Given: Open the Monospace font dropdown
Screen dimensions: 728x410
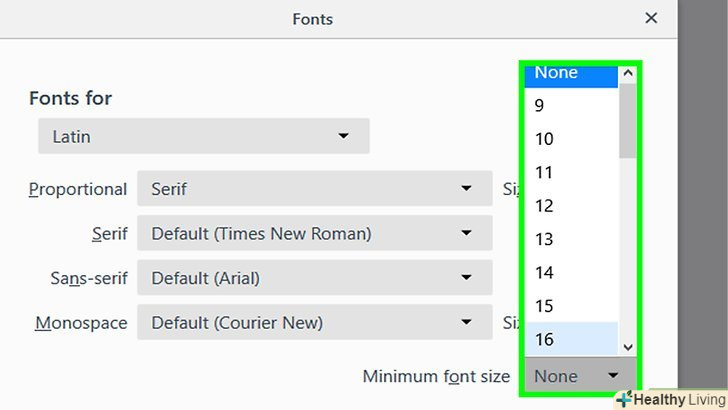Looking at the screenshot, I should pos(314,323).
